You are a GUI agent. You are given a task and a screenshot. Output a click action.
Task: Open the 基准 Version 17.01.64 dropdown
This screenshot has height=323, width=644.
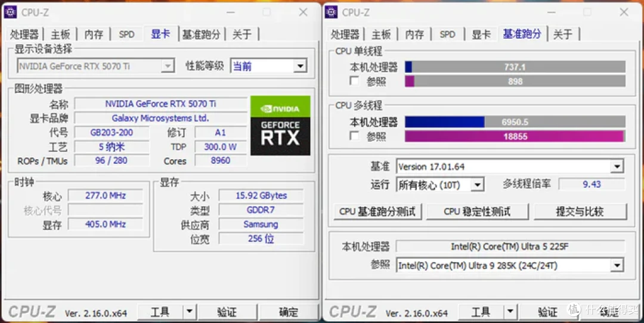[x=510, y=167]
